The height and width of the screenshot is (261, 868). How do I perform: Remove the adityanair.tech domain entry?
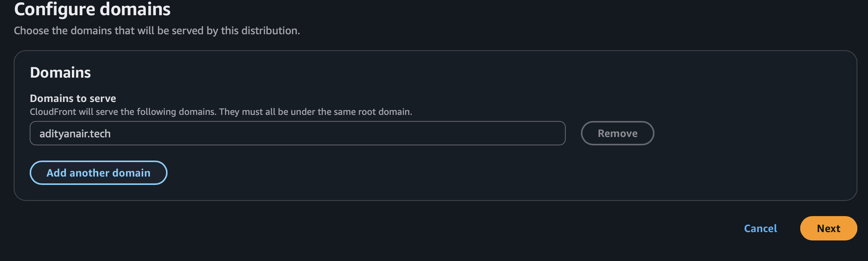[617, 133]
